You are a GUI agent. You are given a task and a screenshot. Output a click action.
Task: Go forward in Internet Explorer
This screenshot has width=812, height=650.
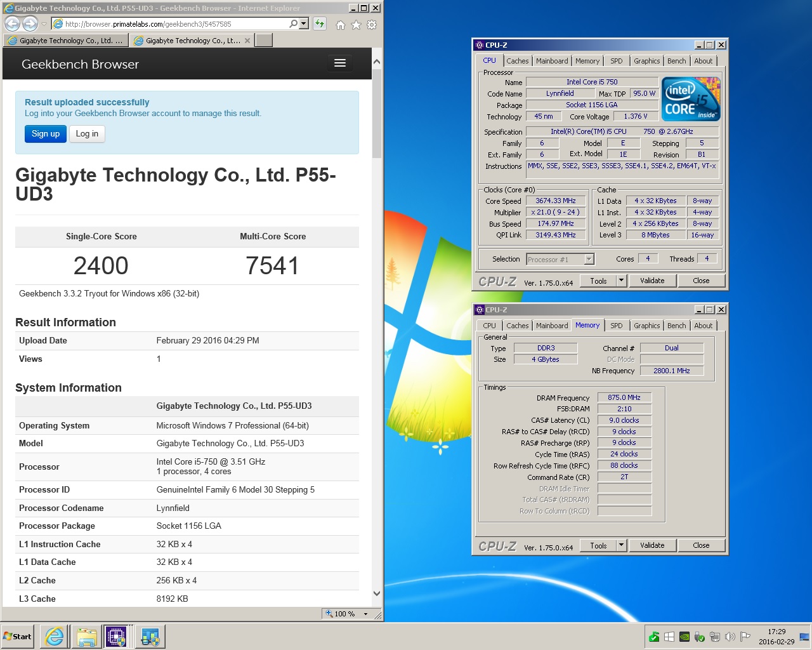click(30, 24)
